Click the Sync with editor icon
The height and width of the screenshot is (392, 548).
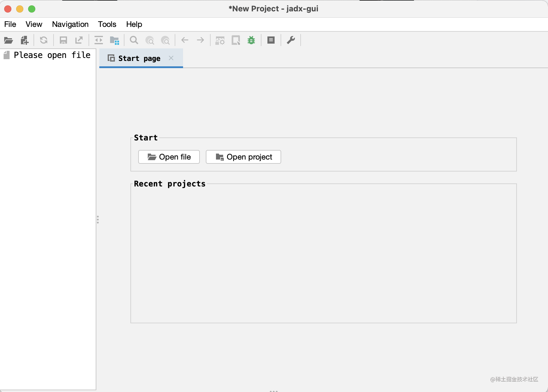point(99,40)
